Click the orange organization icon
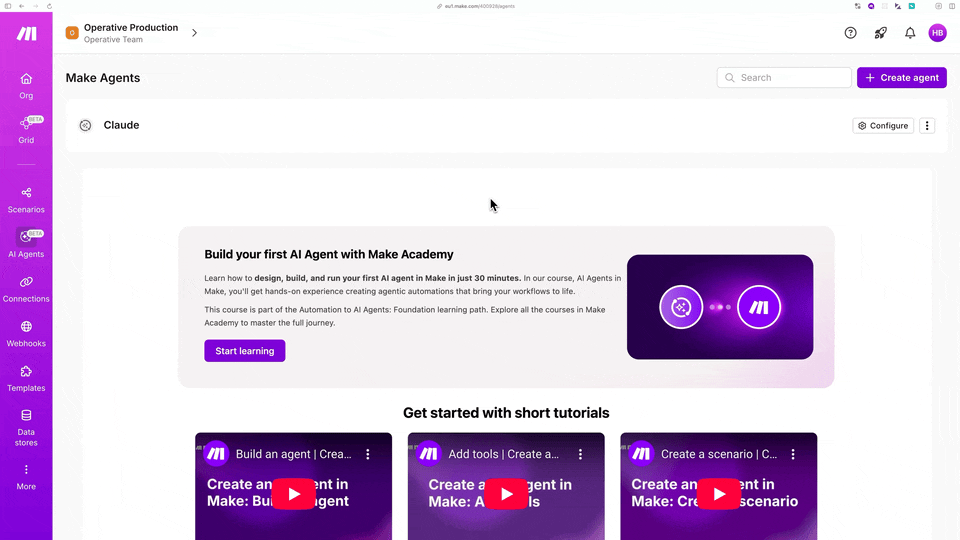Viewport: 960px width, 540px height. [72, 33]
